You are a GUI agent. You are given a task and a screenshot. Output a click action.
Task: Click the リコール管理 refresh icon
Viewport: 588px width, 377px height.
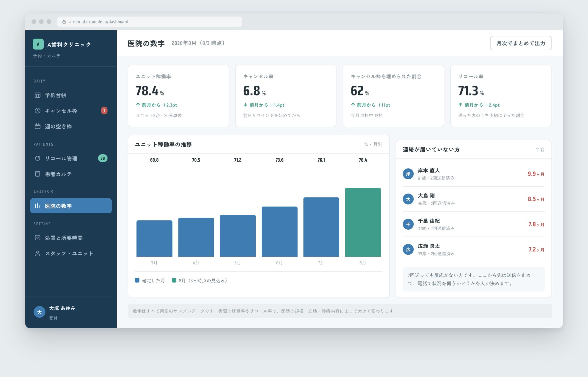(x=37, y=158)
